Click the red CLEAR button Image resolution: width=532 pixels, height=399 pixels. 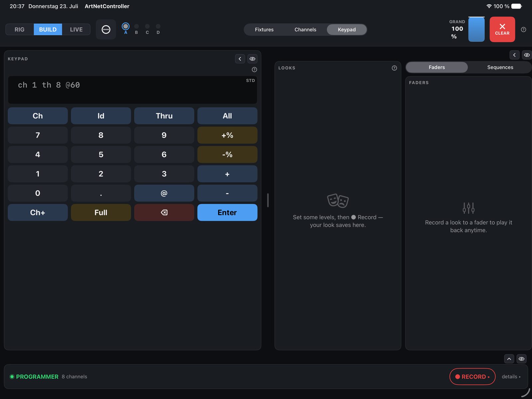click(x=502, y=30)
